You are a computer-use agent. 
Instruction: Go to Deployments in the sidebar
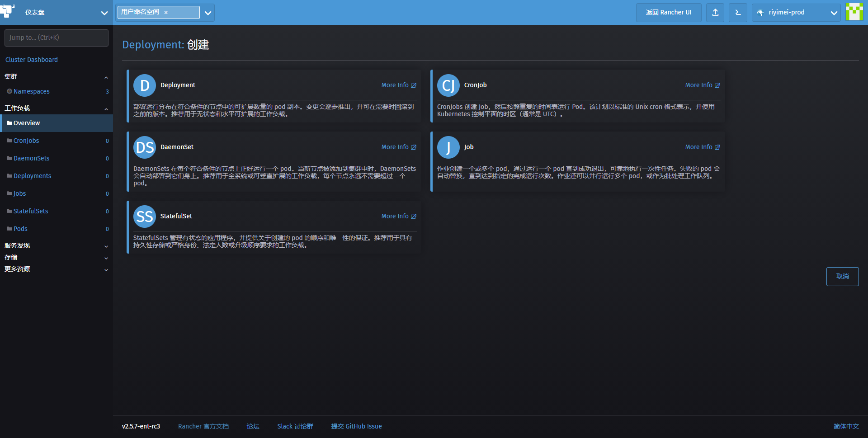pos(33,176)
